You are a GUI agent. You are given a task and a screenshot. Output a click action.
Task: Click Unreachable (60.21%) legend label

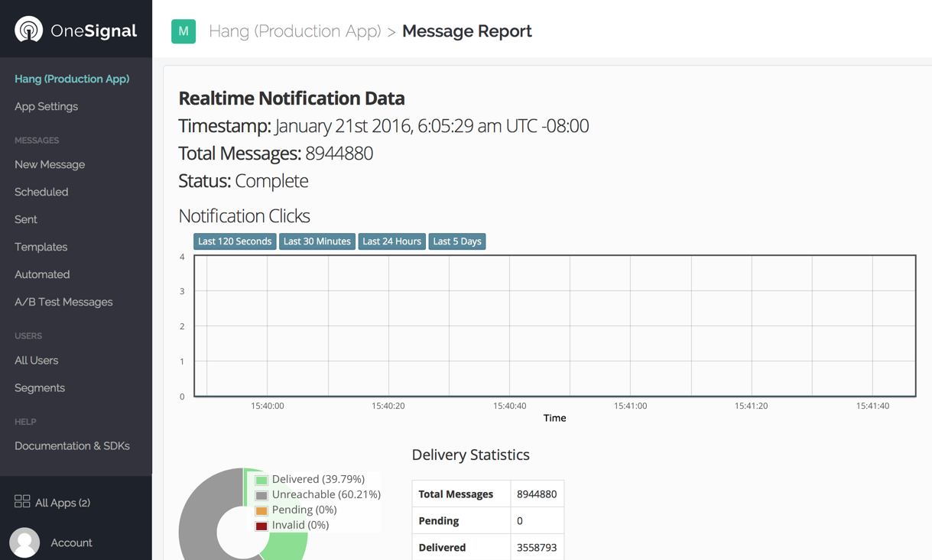[x=326, y=494]
